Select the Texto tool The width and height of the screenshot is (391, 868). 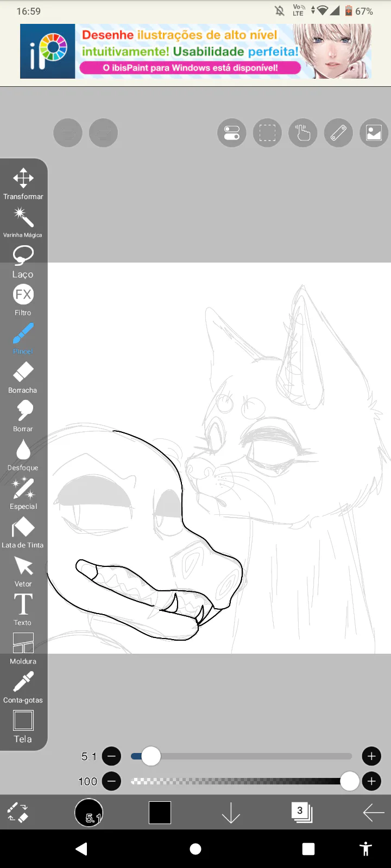tap(23, 610)
